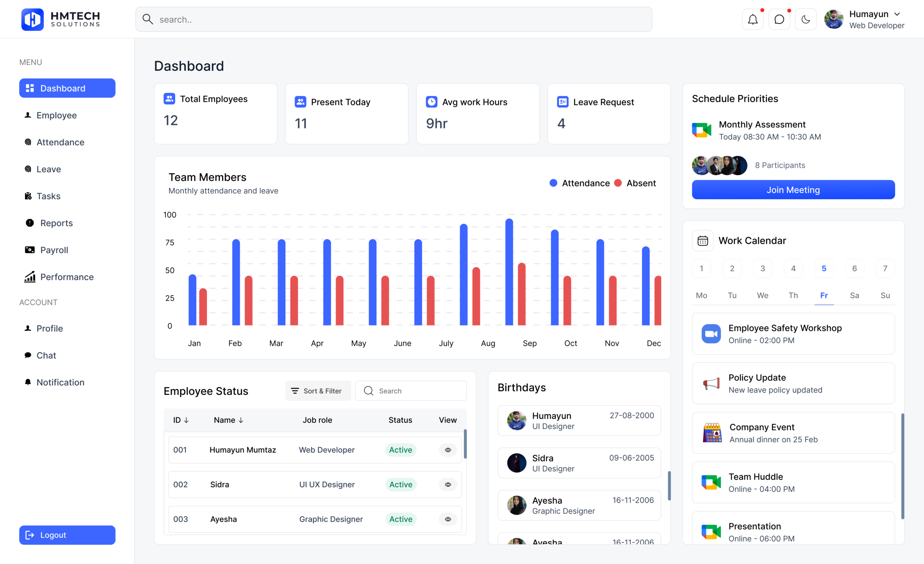Click the Monthly Assessment Google Meet icon
Screen dimensions: 924x564
pos(701,130)
